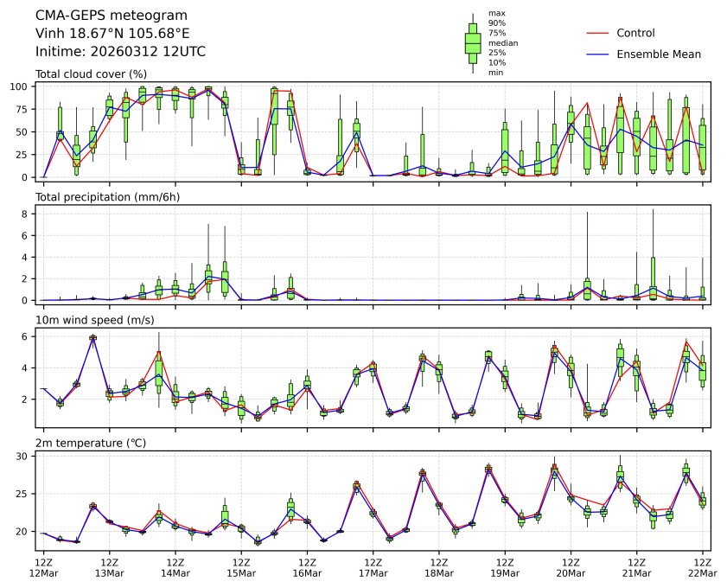Click the Vinh coordinates subtitle
The width and height of the screenshot is (727, 588).
pyautogui.click(x=112, y=34)
